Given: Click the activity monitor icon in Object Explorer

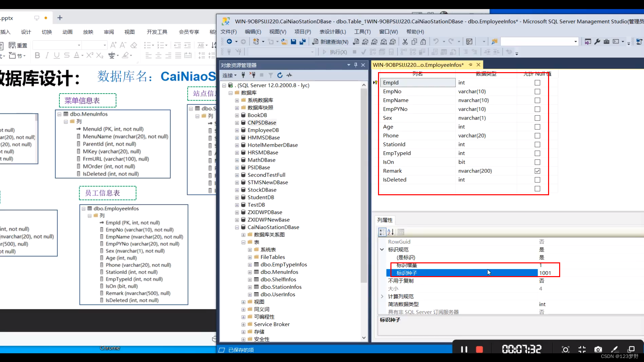Looking at the screenshot, I should pyautogui.click(x=289, y=75).
